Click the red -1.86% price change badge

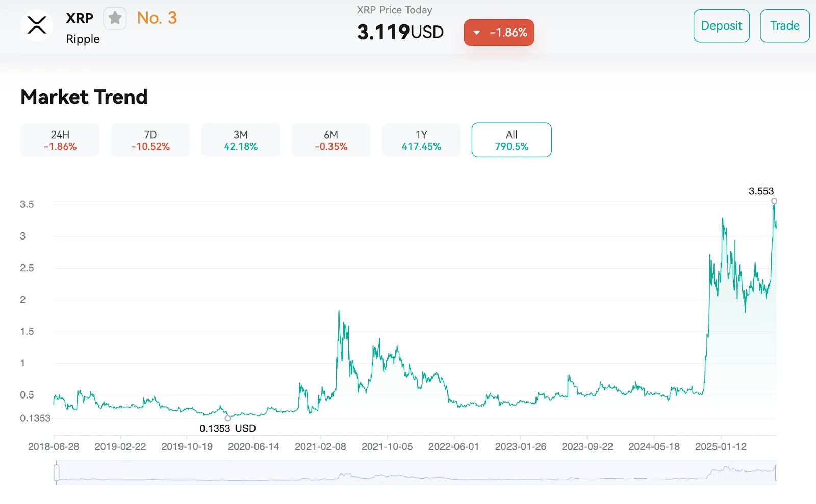pyautogui.click(x=499, y=33)
